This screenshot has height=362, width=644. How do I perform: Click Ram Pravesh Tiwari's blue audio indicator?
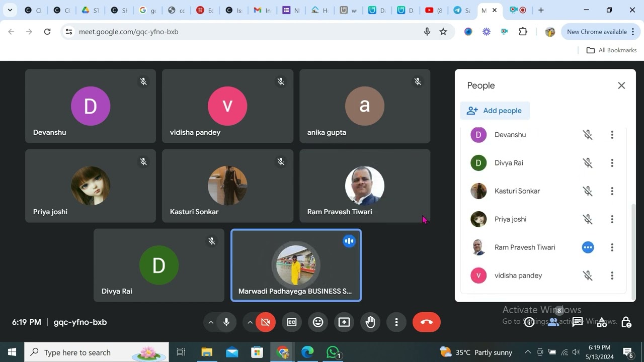click(x=588, y=247)
